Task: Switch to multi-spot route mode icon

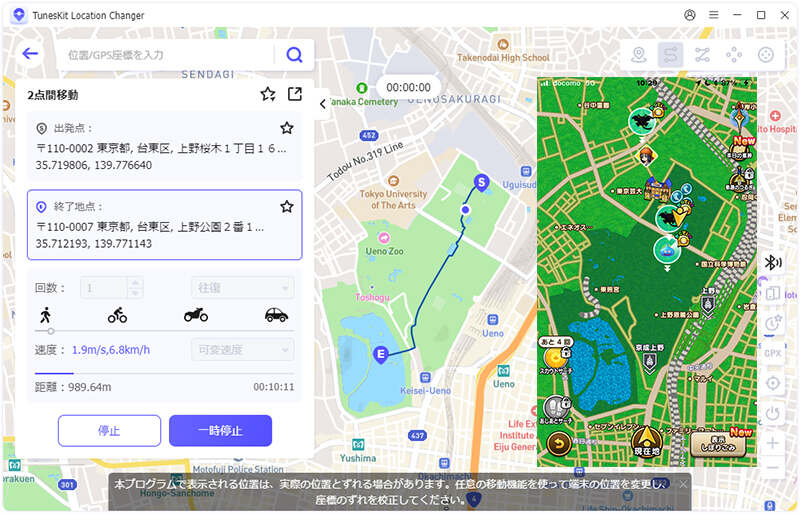Action: pos(703,55)
